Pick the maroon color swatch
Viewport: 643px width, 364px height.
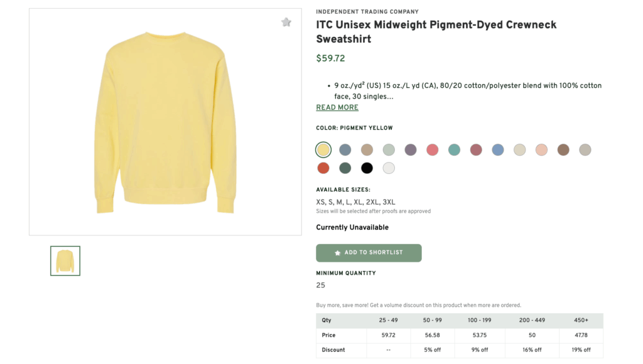pyautogui.click(x=476, y=149)
